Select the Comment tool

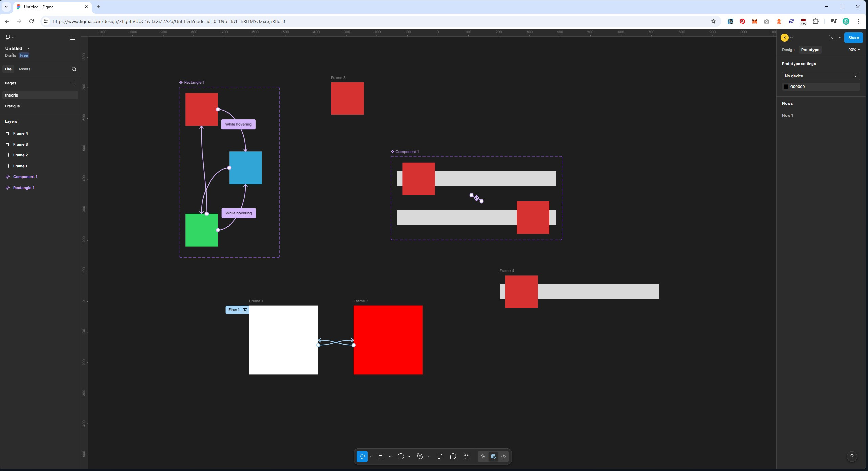[x=453, y=456]
